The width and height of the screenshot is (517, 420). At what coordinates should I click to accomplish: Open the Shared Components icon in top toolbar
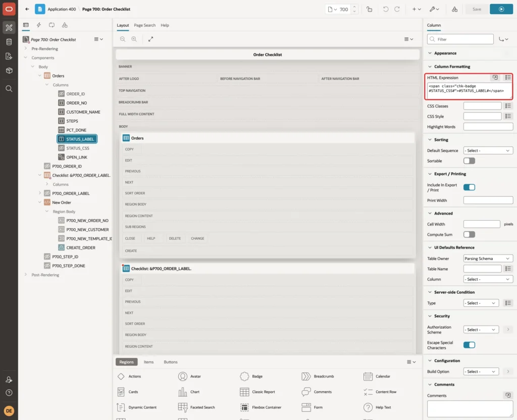(x=455, y=9)
